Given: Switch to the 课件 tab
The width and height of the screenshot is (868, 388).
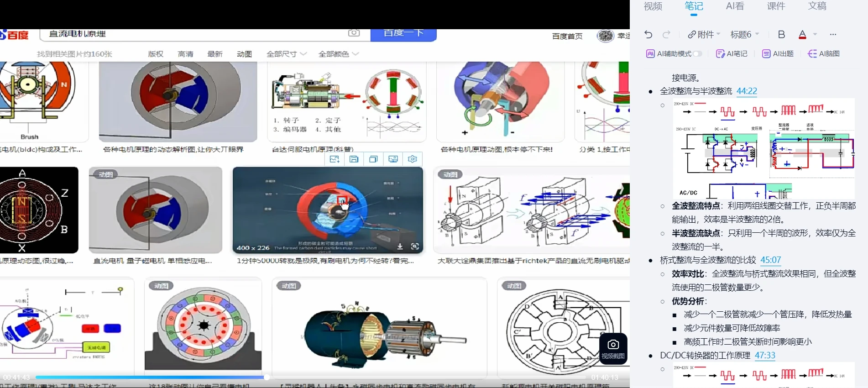Looking at the screenshot, I should click(x=776, y=6).
